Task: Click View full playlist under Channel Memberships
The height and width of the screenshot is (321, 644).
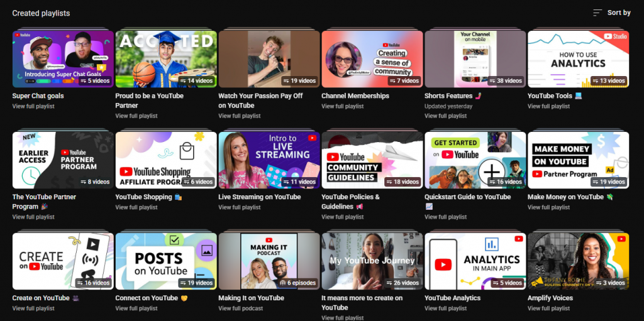Action: (343, 106)
